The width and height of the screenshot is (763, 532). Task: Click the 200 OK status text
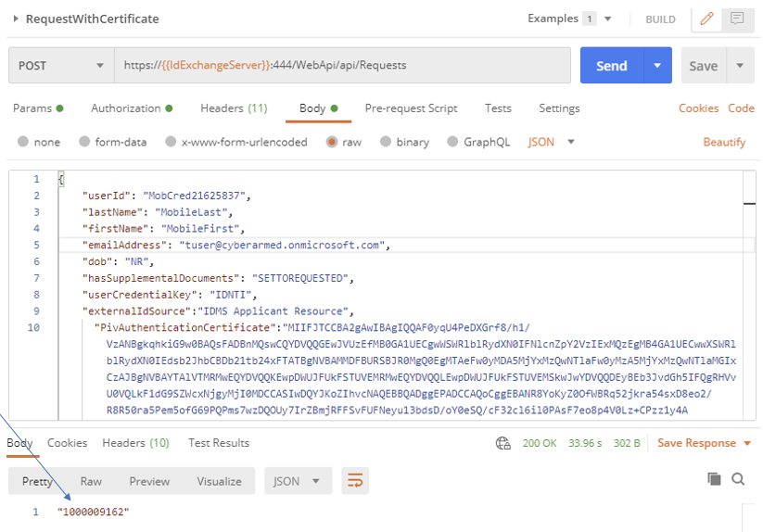pyautogui.click(x=540, y=443)
